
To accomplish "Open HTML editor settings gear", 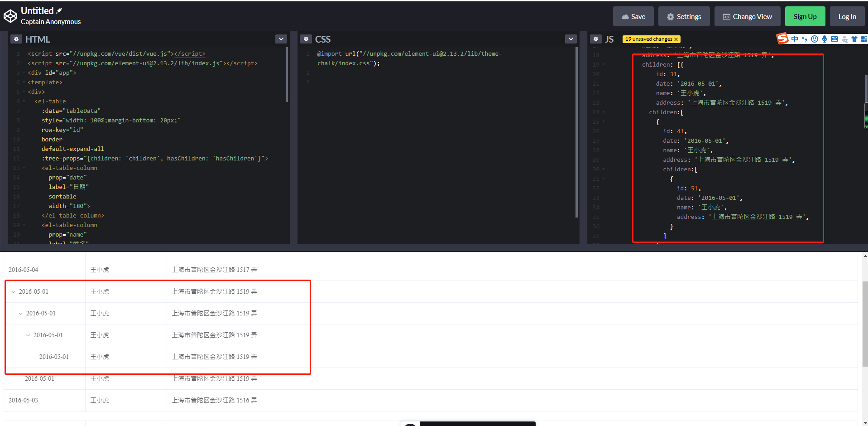I will click(16, 39).
